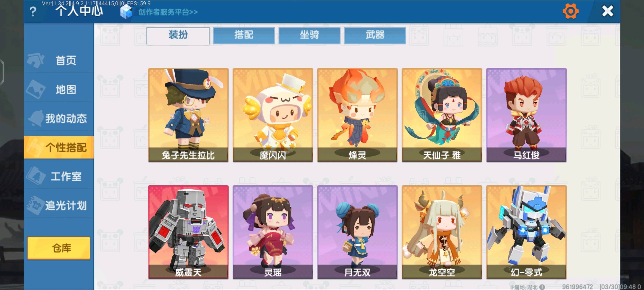644x290 pixels.
Task: Choose the 幻-零式 mecha skin card
Action: 526,232
